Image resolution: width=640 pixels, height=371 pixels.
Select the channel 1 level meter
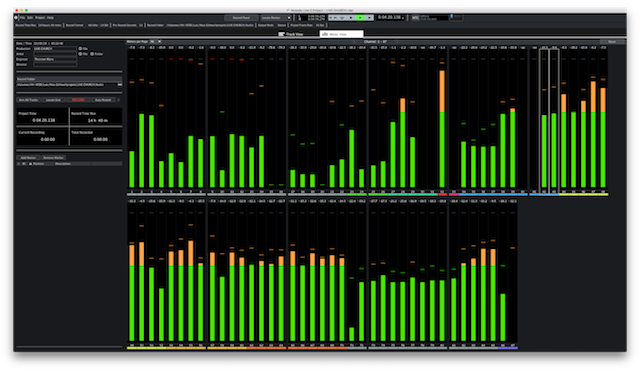[131, 120]
